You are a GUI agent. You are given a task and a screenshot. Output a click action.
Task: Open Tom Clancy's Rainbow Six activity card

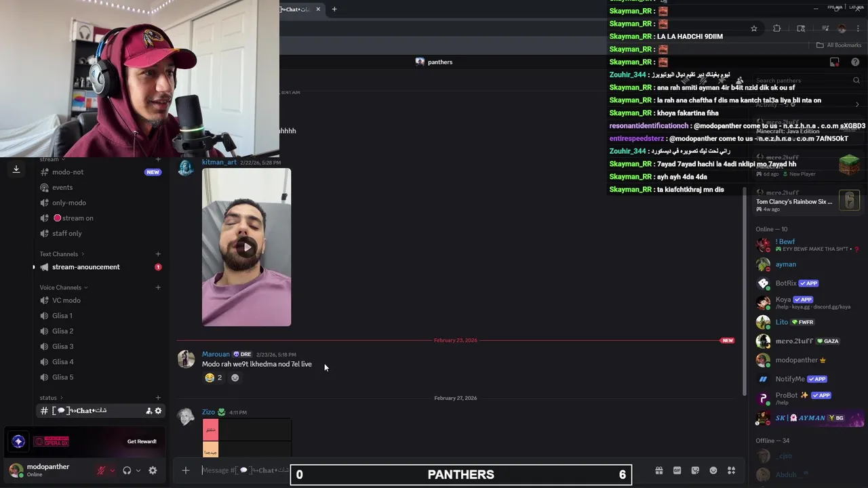(808, 201)
